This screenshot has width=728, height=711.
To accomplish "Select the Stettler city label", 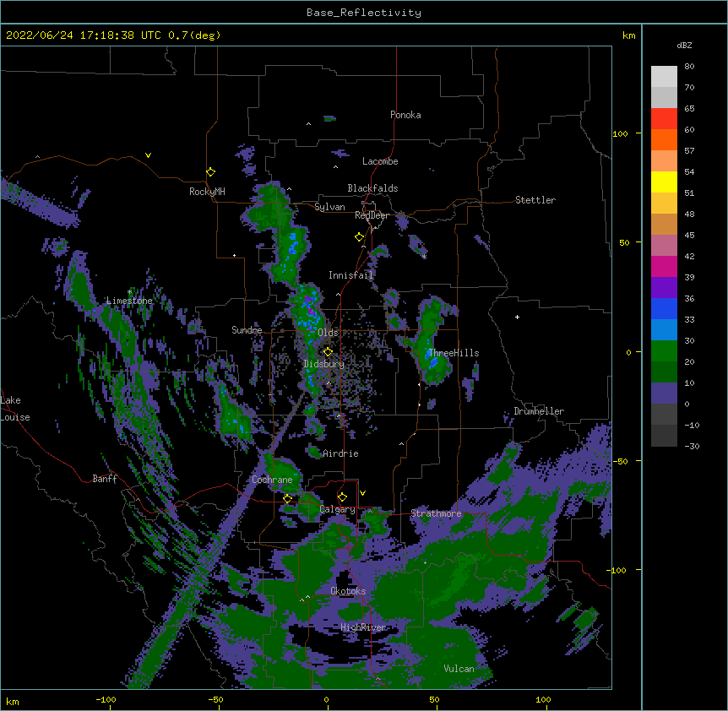I will coord(535,200).
